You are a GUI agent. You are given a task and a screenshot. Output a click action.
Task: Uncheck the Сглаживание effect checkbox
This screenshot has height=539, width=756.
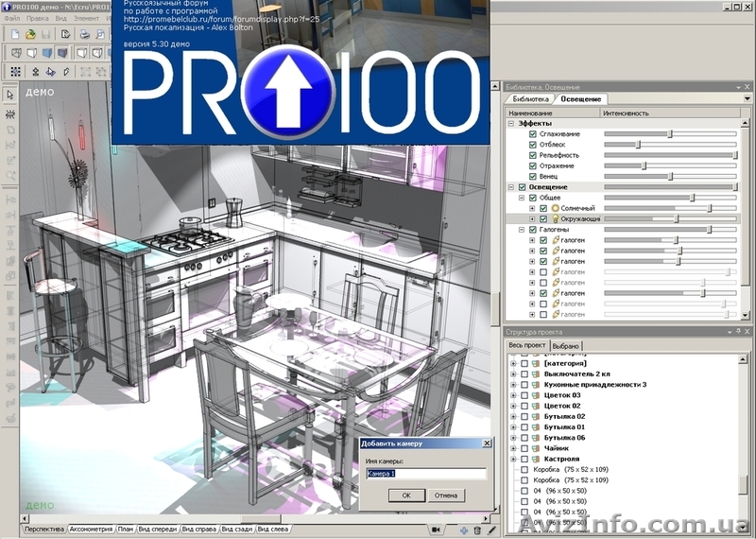[x=533, y=134]
